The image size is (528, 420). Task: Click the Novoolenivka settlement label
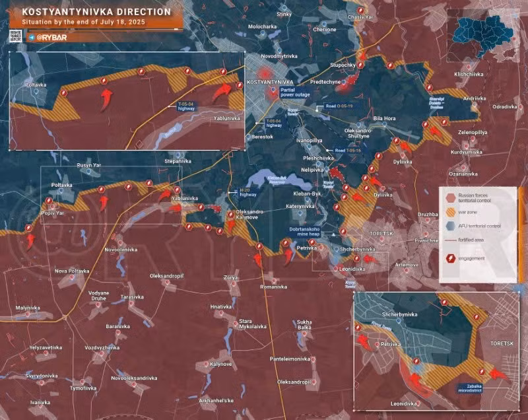click(x=121, y=250)
